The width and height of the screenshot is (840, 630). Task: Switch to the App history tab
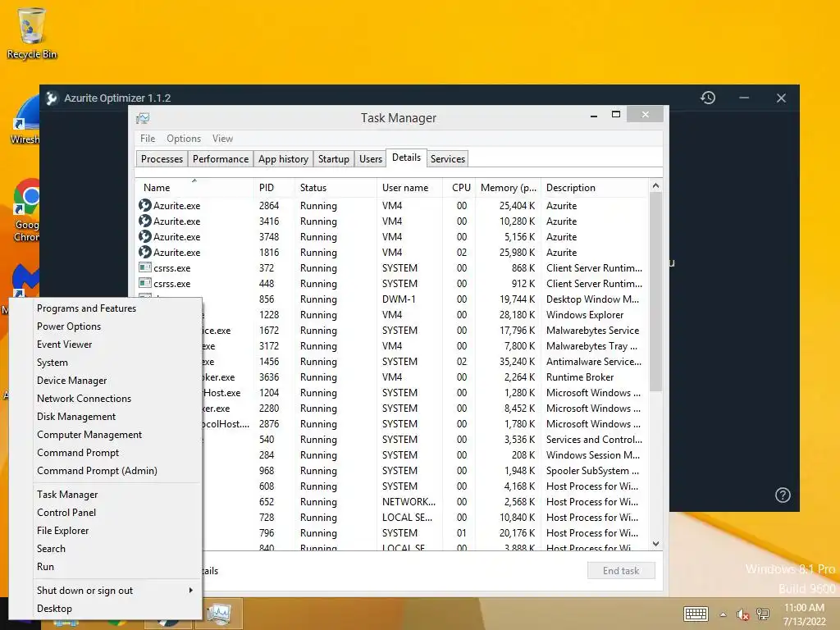283,159
